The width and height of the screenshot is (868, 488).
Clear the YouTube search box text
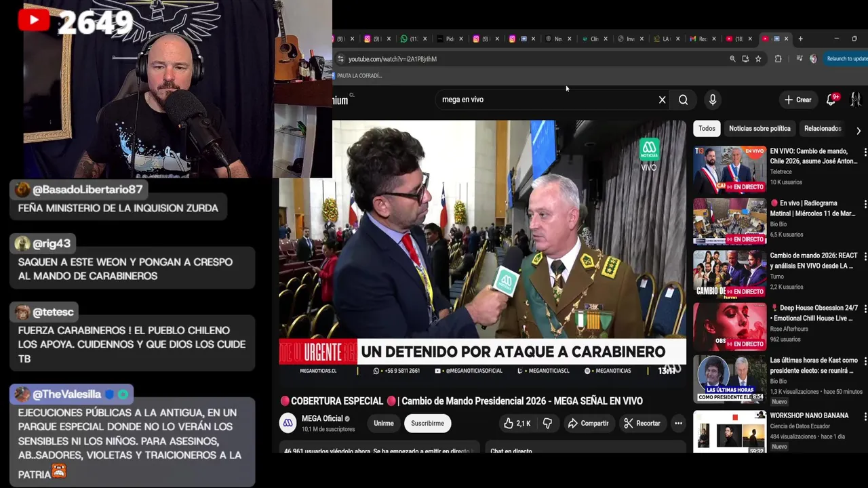(x=662, y=100)
